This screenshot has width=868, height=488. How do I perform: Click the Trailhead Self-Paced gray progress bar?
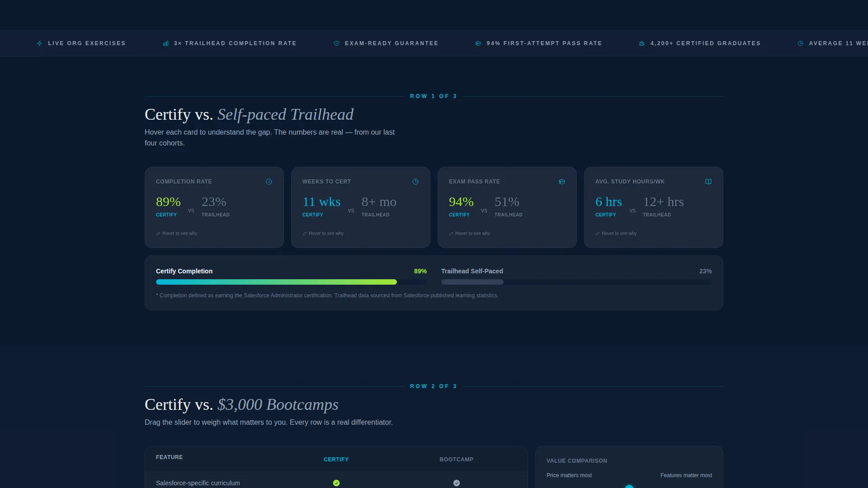click(472, 282)
